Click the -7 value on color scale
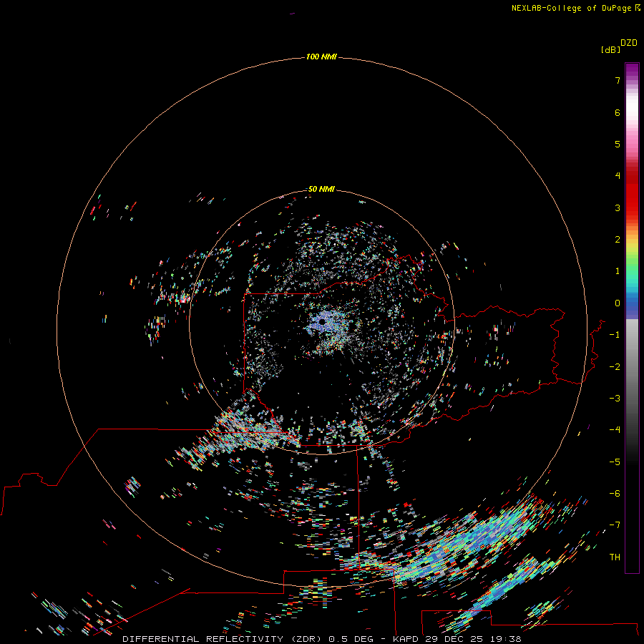This screenshot has width=644, height=644. pos(615,525)
